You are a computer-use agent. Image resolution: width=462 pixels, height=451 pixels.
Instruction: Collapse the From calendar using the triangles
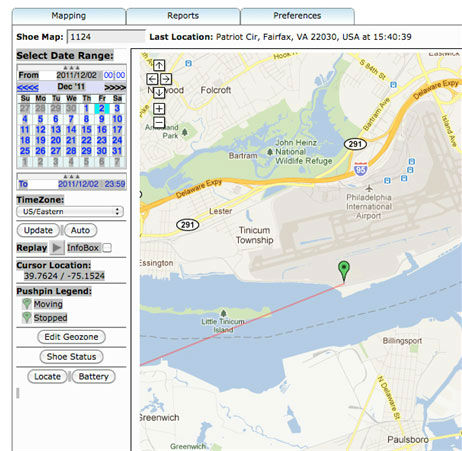pyautogui.click(x=71, y=68)
